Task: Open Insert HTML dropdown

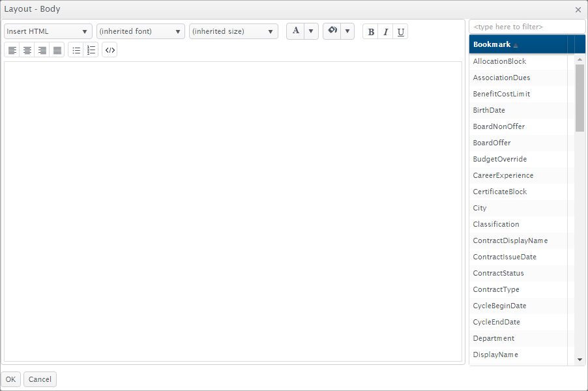Action: (x=48, y=31)
